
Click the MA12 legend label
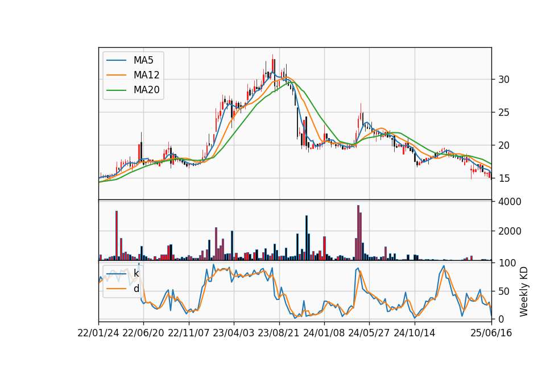pos(146,75)
